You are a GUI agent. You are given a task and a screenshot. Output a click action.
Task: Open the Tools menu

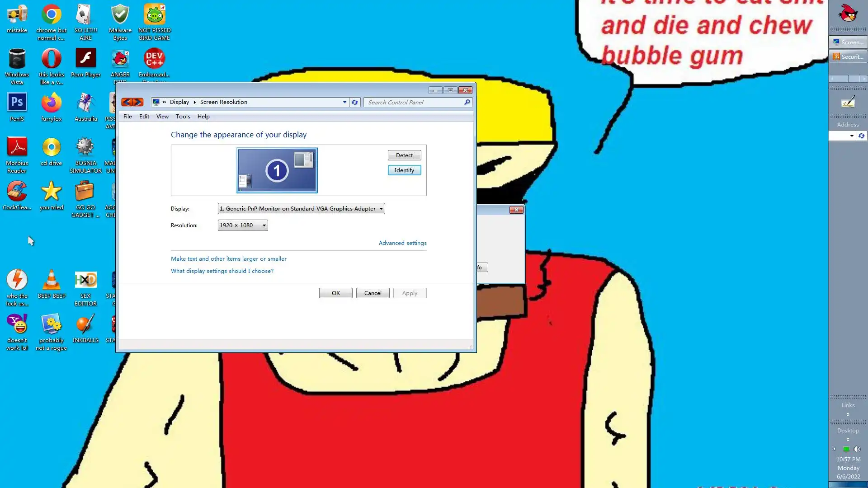tap(183, 117)
